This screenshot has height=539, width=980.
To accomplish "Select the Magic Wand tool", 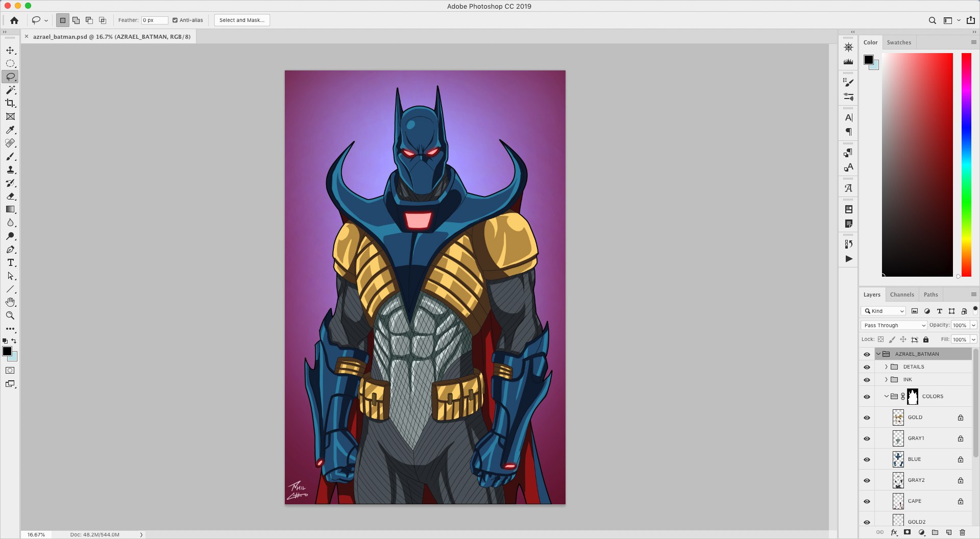I will [x=10, y=90].
